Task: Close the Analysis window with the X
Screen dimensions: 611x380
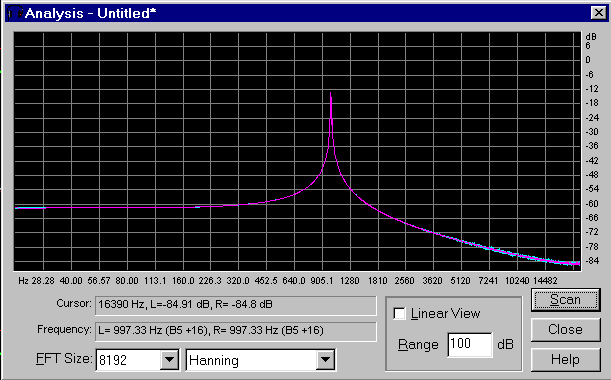Action: click(598, 13)
